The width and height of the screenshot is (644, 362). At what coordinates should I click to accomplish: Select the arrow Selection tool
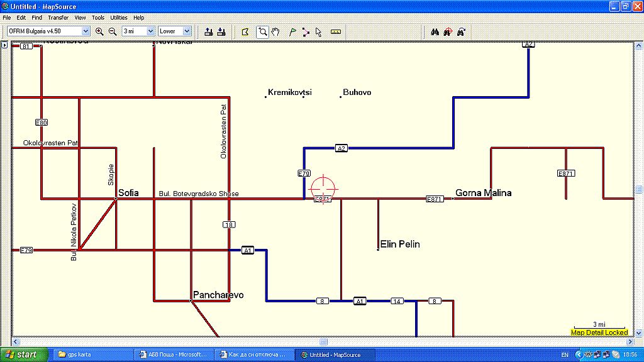pos(318,31)
